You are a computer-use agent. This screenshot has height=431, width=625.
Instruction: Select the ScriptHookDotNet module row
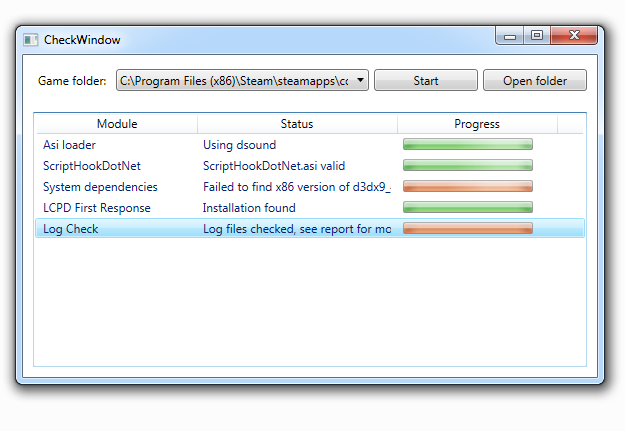coord(84,166)
